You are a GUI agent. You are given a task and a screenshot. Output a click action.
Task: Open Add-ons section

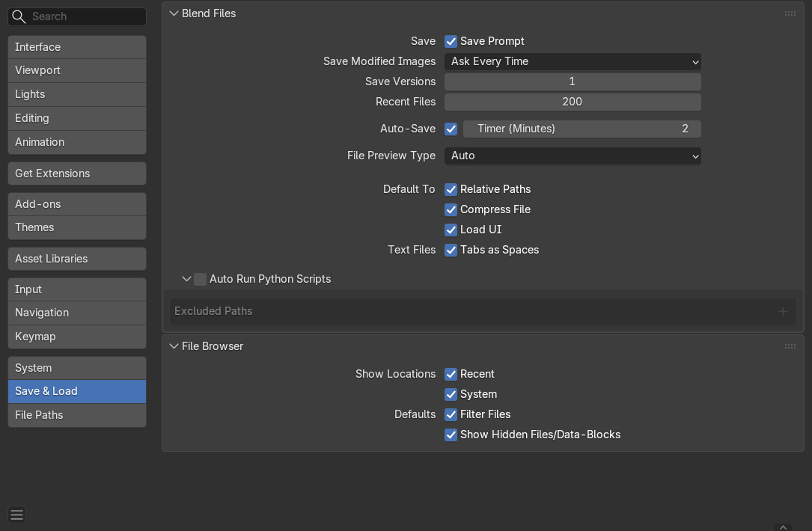(77, 204)
